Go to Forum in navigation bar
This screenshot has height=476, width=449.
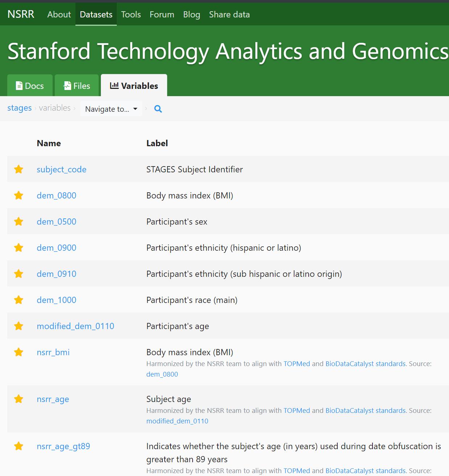point(162,15)
